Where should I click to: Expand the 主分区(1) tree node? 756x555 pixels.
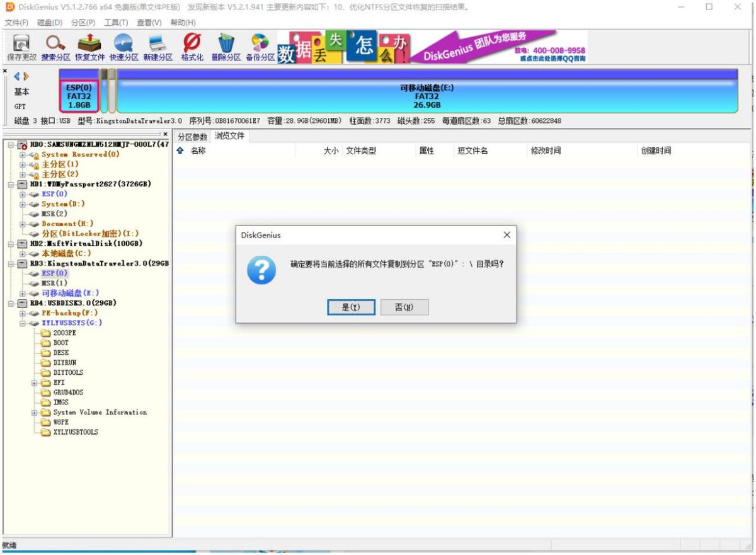[x=23, y=164]
